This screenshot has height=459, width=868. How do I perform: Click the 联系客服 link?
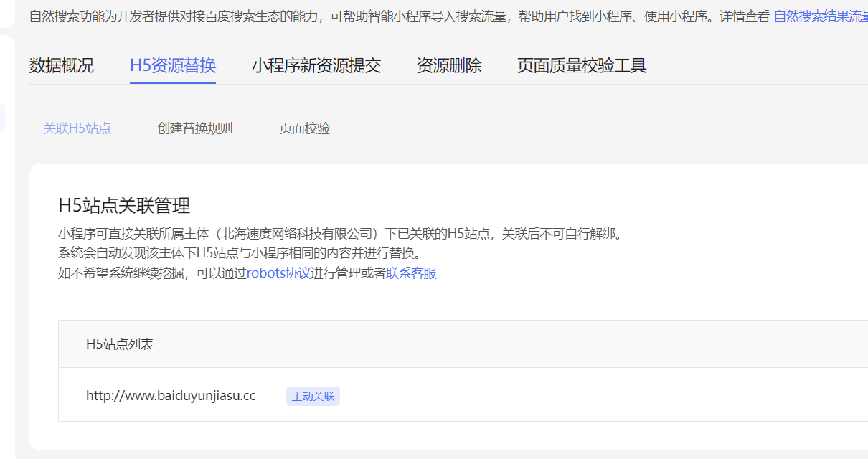pyautogui.click(x=411, y=273)
